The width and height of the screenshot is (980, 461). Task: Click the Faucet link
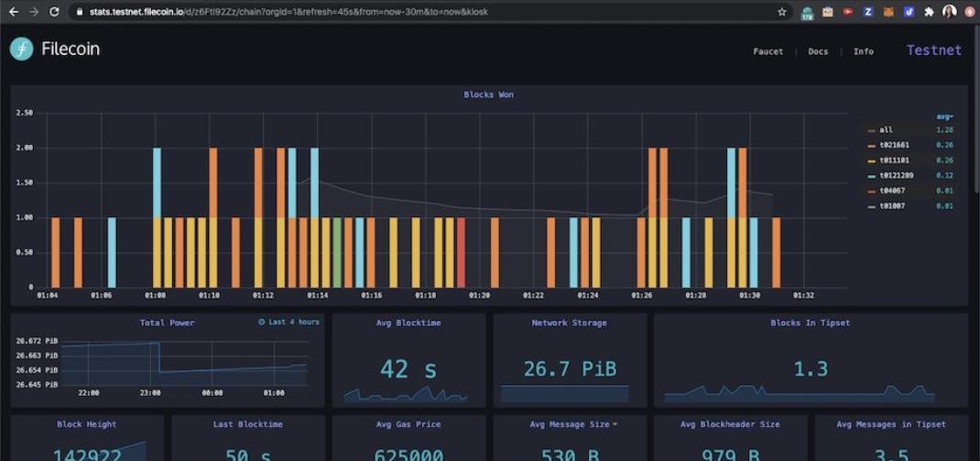point(768,51)
